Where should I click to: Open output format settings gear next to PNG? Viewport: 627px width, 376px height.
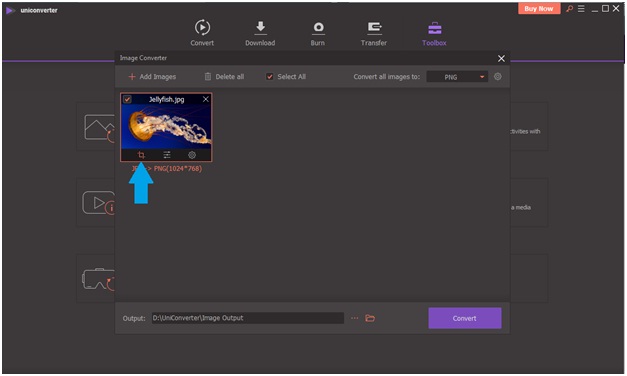pos(497,76)
